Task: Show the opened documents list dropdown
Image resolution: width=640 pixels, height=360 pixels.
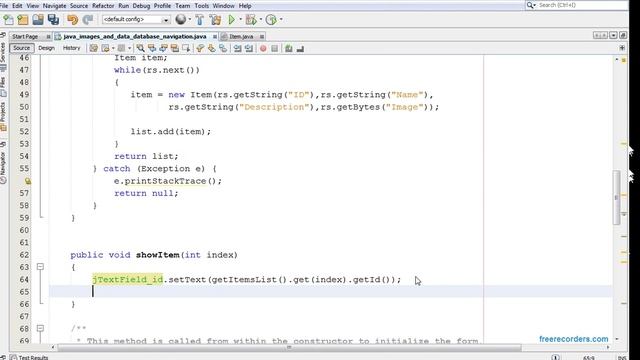Action: pyautogui.click(x=613, y=36)
